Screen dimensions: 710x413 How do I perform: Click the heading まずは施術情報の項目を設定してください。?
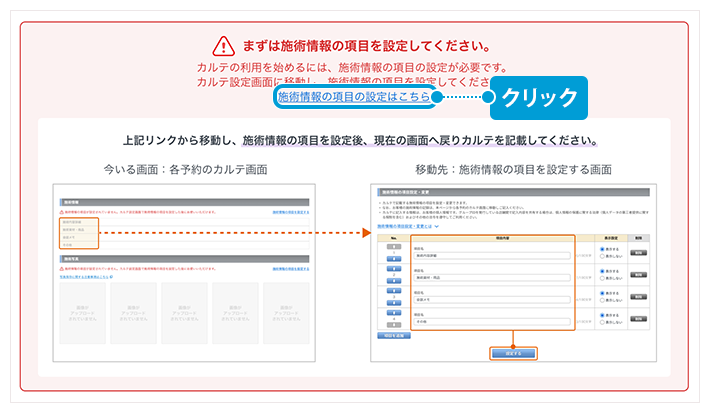(x=367, y=46)
